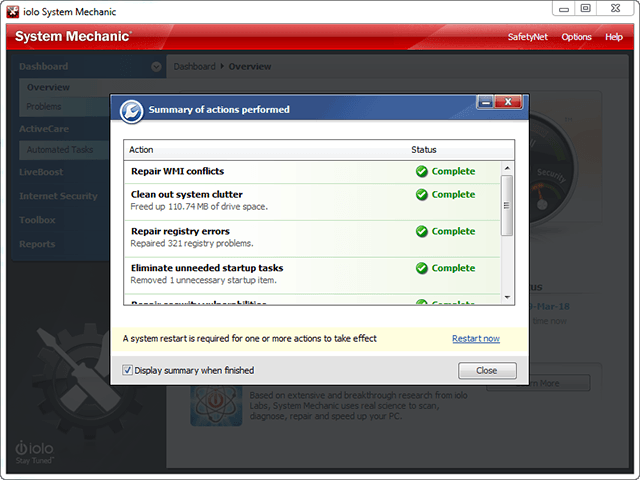Click the atom power icon thumbnail
The width and height of the screenshot is (640, 480).
pyautogui.click(x=216, y=406)
